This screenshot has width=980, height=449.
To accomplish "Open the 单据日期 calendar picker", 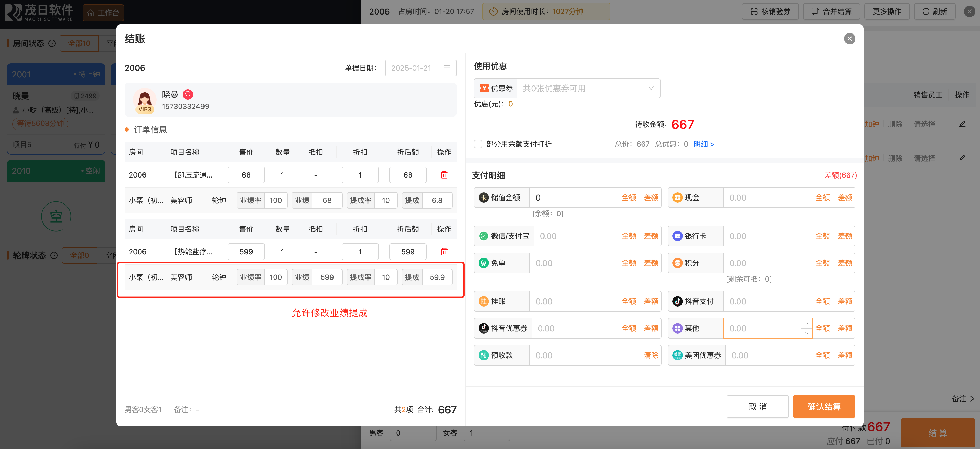I will click(447, 68).
